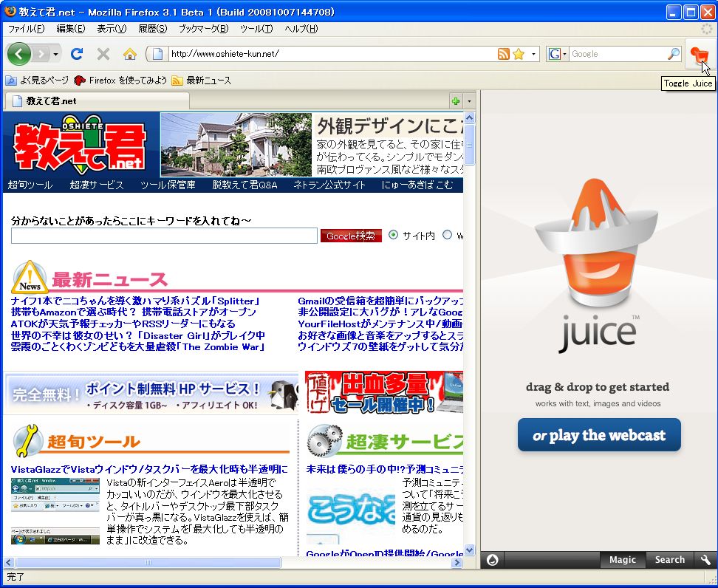Click the page vertical scrollbar down arrow
The height and width of the screenshot is (588, 718).
pos(469,550)
